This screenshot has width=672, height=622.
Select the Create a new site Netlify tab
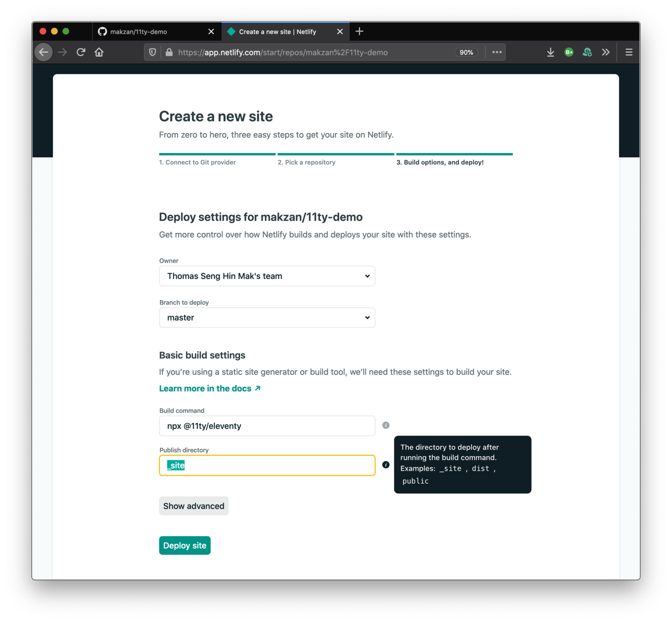coord(285,31)
